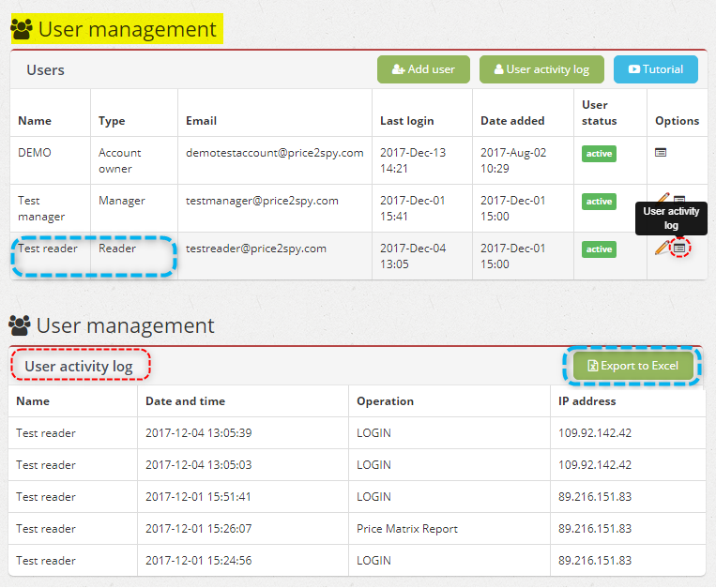Select the testreader@price2spy.com email cell
This screenshot has height=588, width=716.
(256, 249)
